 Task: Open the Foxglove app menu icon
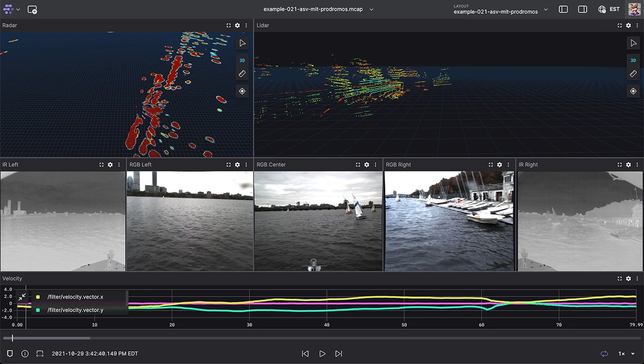pos(8,10)
